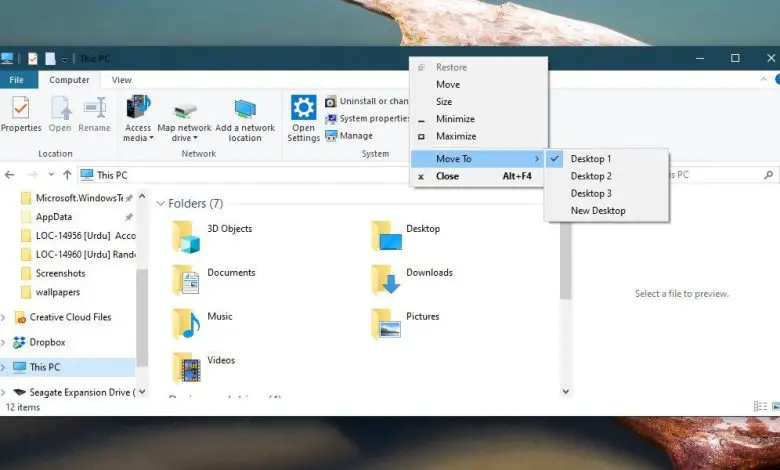This screenshot has height=470, width=780.
Task: Open the Desktop folder
Action: pos(406,236)
